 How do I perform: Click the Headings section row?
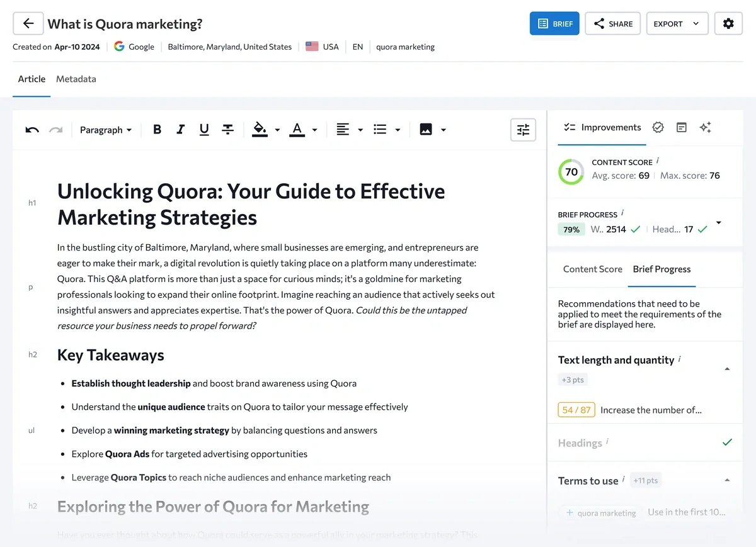coord(645,443)
